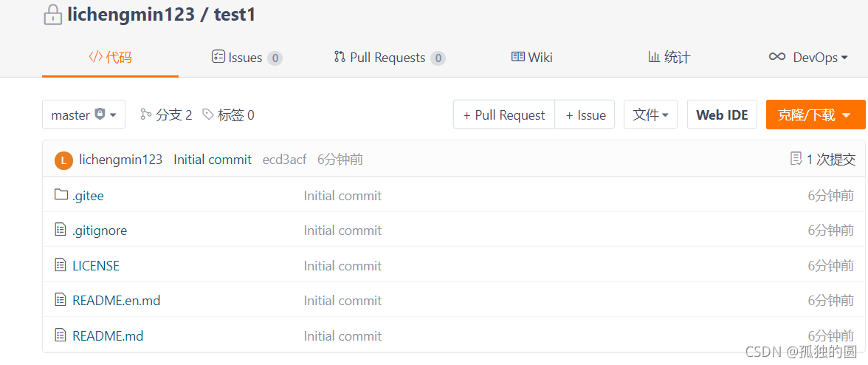Image resolution: width=868 pixels, height=365 pixels.
Task: Click the protected branch shield icon
Action: (100, 114)
